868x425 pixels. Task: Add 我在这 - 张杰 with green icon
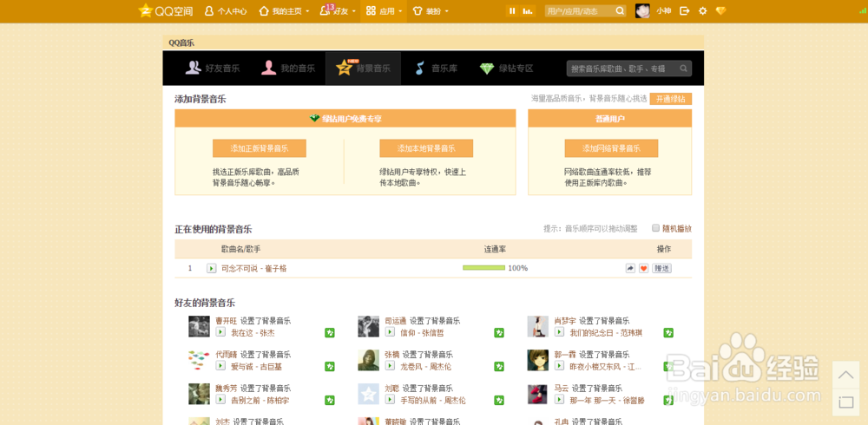coord(329,332)
